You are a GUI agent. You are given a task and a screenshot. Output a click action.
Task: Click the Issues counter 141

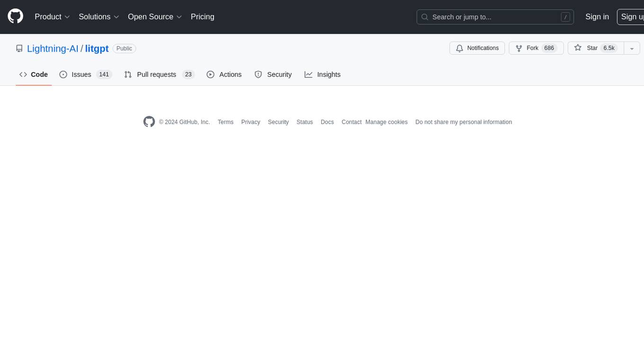104,74
